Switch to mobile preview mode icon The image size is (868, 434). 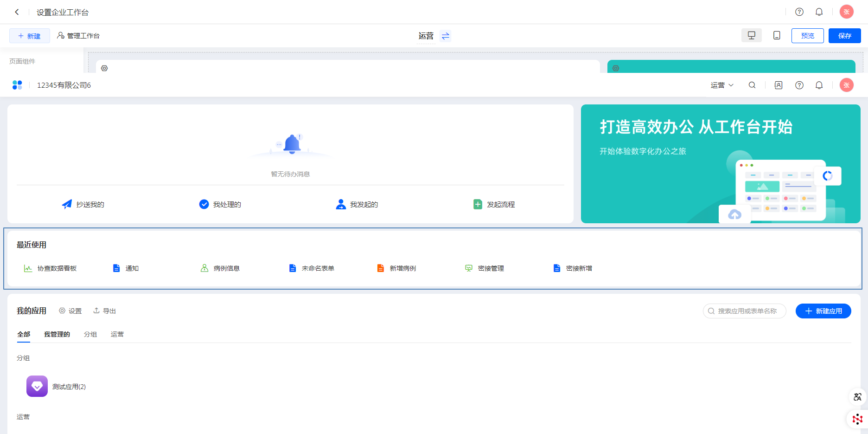click(777, 36)
